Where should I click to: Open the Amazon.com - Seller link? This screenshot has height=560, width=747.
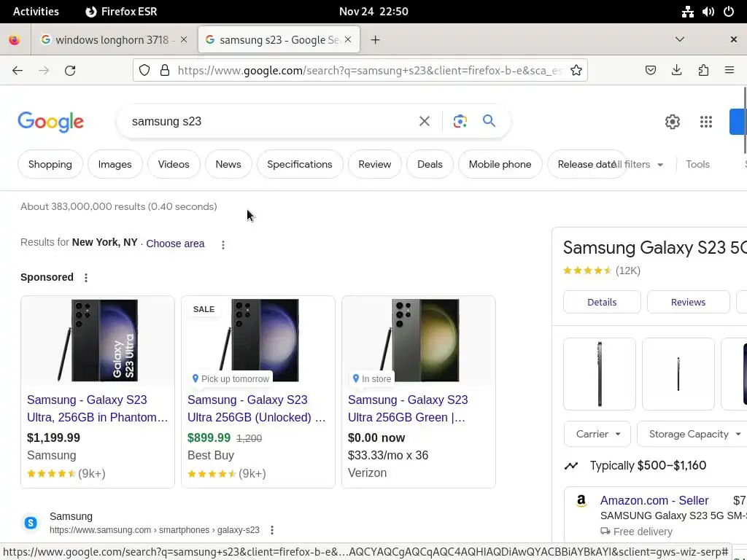[654, 500]
